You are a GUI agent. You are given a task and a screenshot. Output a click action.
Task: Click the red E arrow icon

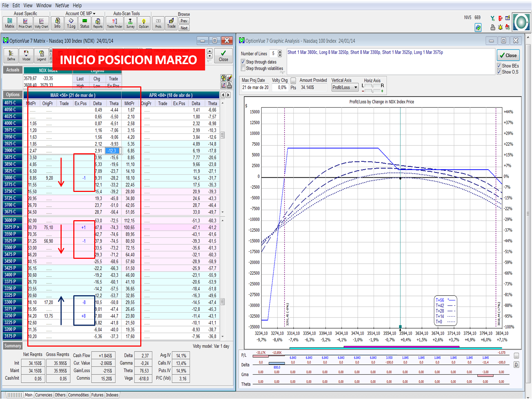(x=500, y=18)
